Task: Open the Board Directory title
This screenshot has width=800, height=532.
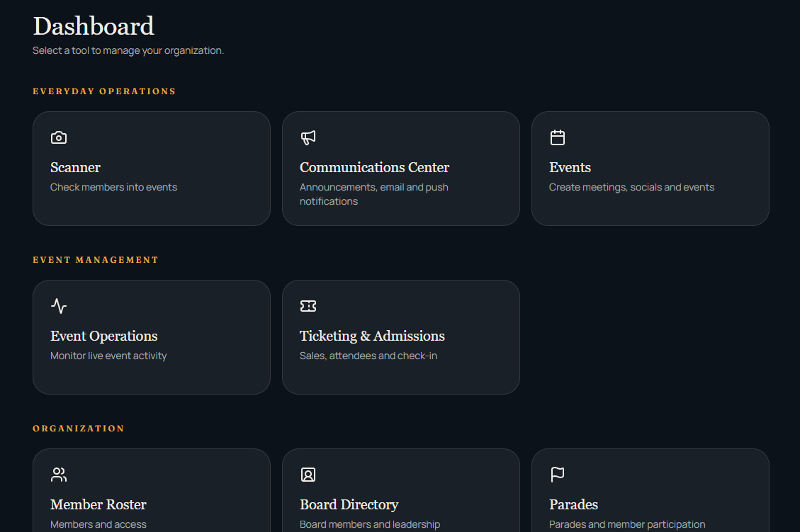Action: [x=349, y=504]
